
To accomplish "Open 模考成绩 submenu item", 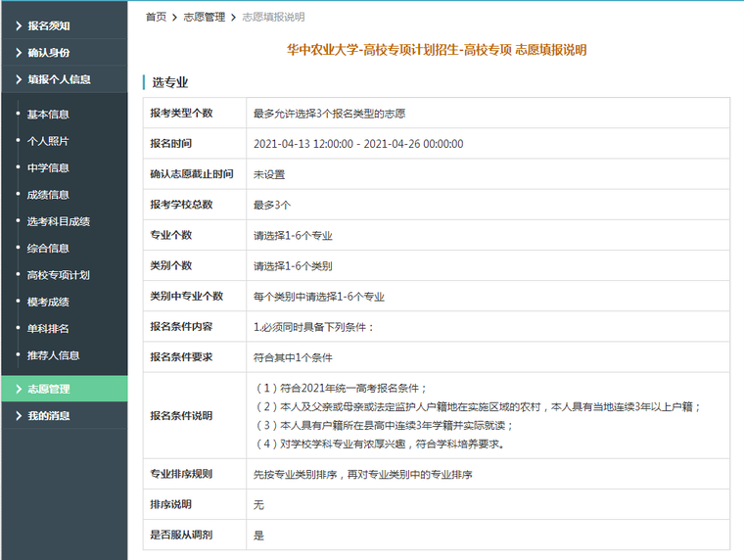I will pos(48,302).
